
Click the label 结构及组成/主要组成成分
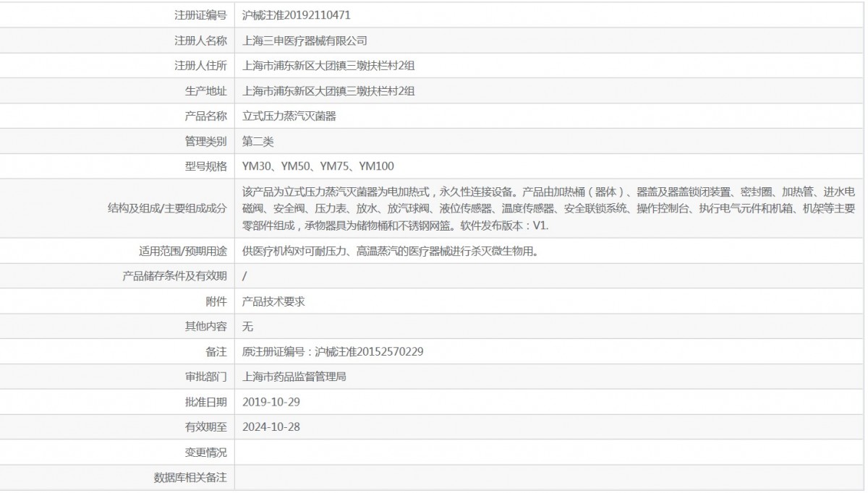tap(166, 209)
